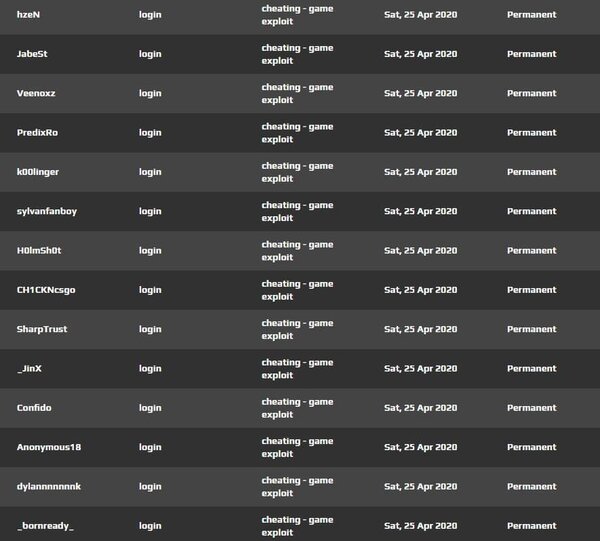The width and height of the screenshot is (600, 541).
Task: Open Veenoxz player profile
Action: 36,93
